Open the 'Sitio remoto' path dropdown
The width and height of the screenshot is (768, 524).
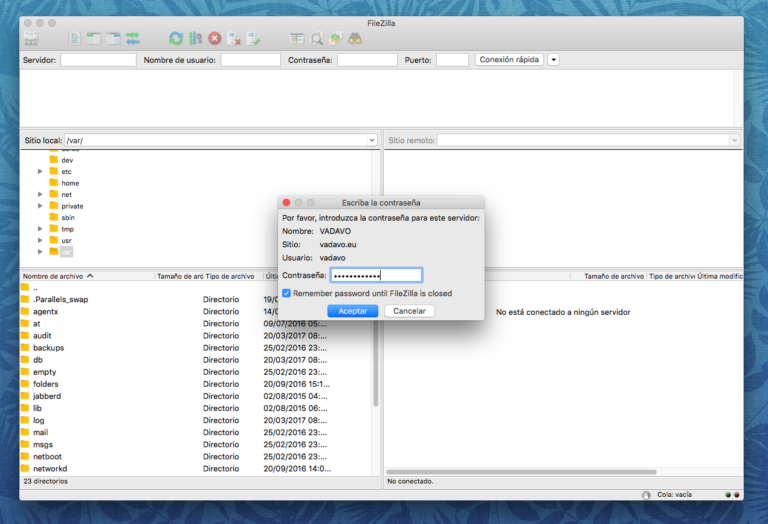click(x=734, y=141)
